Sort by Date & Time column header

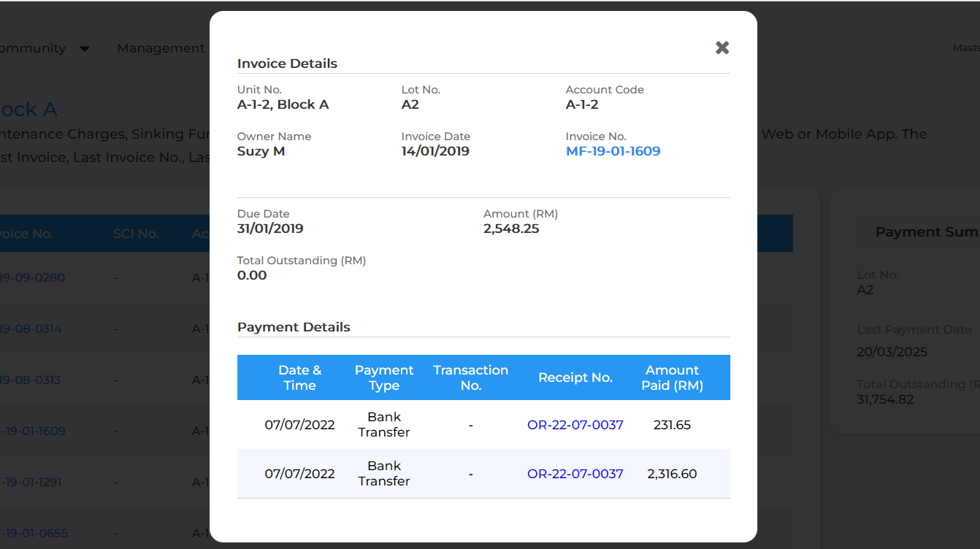point(299,377)
